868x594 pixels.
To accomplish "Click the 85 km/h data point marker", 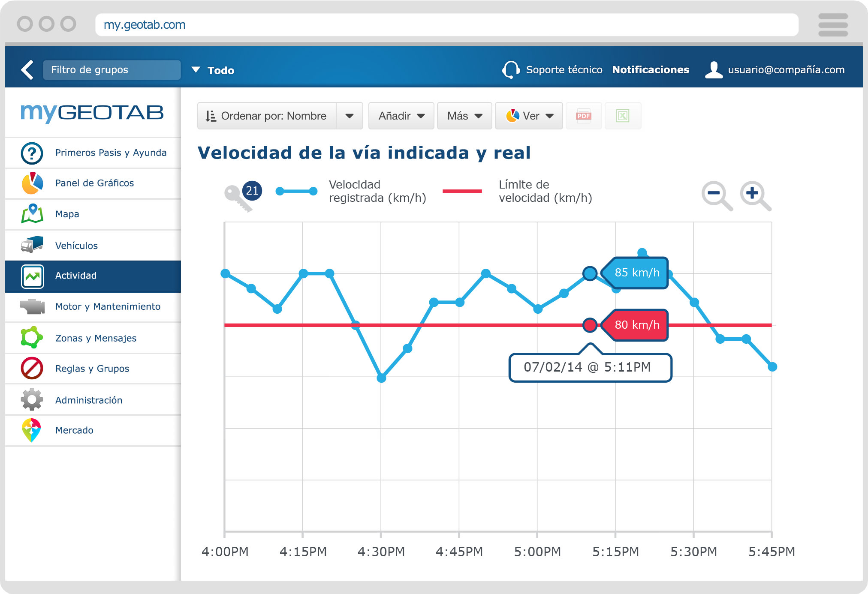I will pos(590,273).
